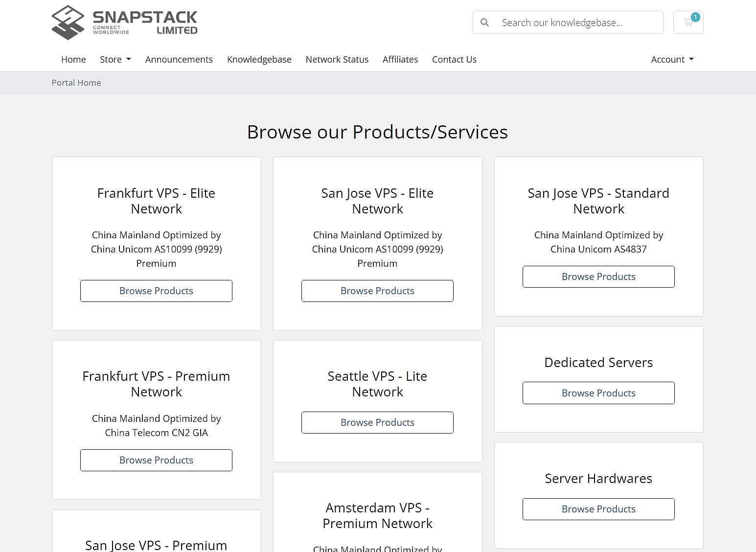756x552 pixels.
Task: View the Network Status page
Action: point(337,59)
